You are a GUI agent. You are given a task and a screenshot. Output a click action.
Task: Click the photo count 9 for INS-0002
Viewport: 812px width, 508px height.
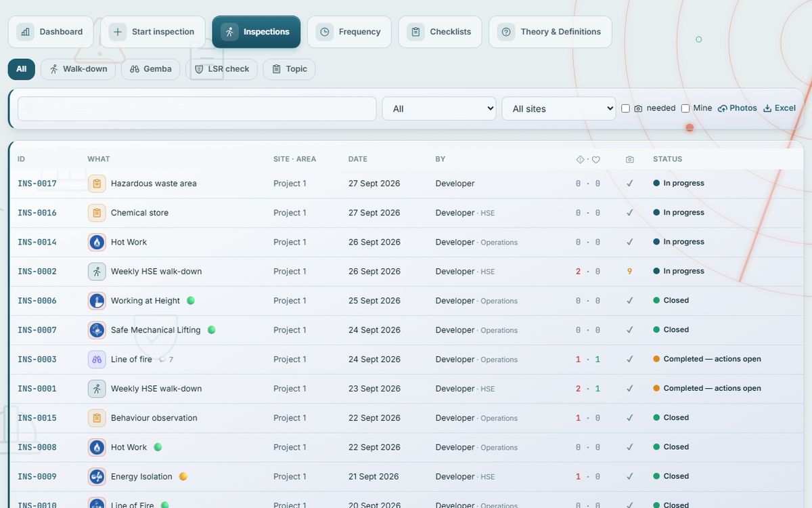630,272
